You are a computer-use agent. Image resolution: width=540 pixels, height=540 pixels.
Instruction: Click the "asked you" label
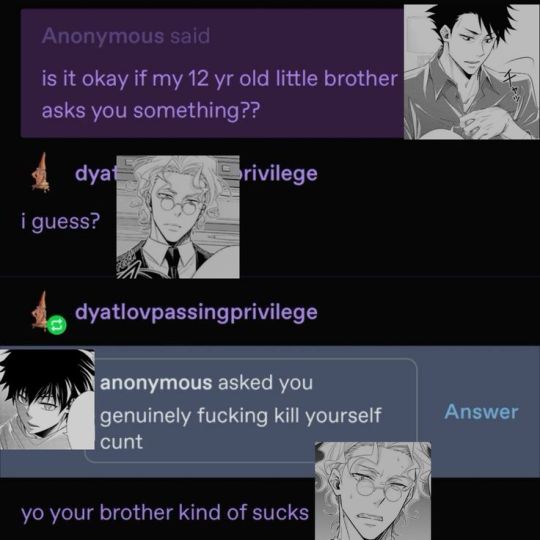tap(265, 383)
